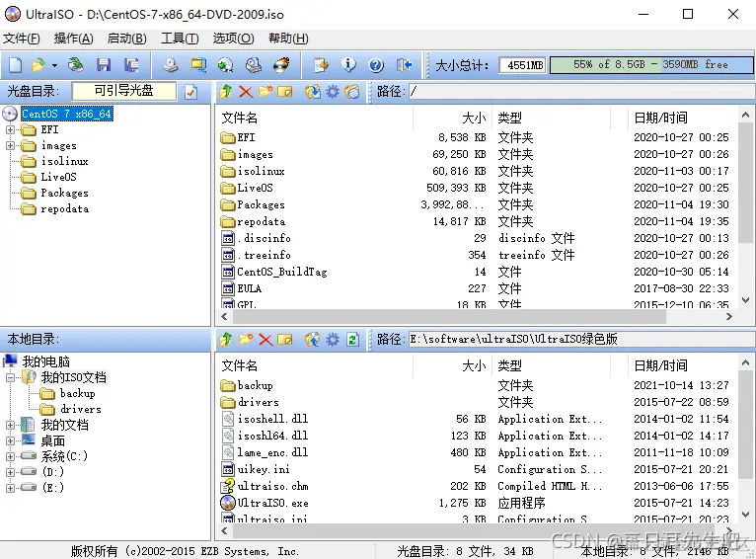
Task: Click gear icon in local panel toolbar
Action: tap(333, 340)
